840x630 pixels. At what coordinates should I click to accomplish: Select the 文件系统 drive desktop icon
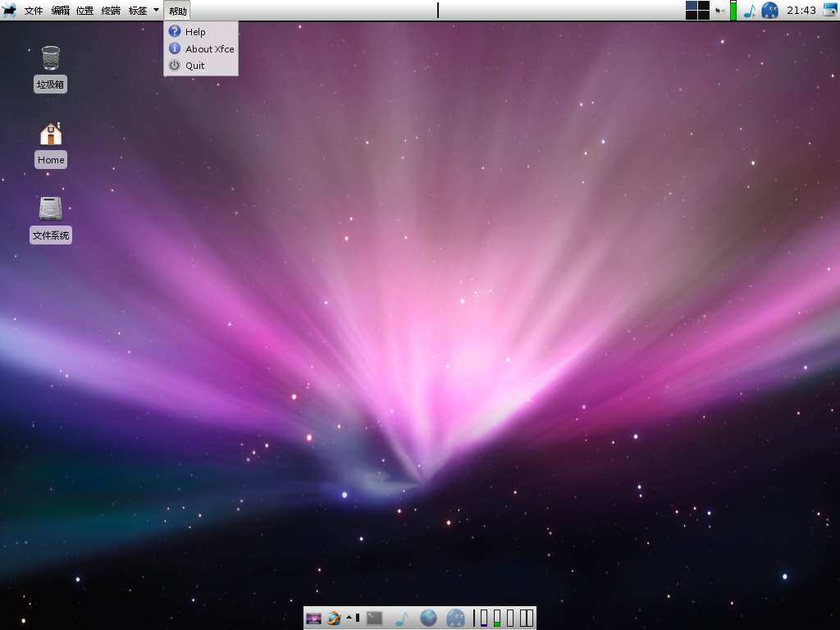click(51, 220)
